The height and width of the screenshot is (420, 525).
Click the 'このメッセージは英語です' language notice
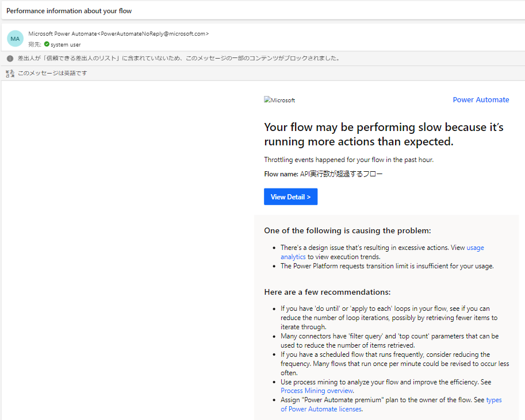tap(52, 74)
